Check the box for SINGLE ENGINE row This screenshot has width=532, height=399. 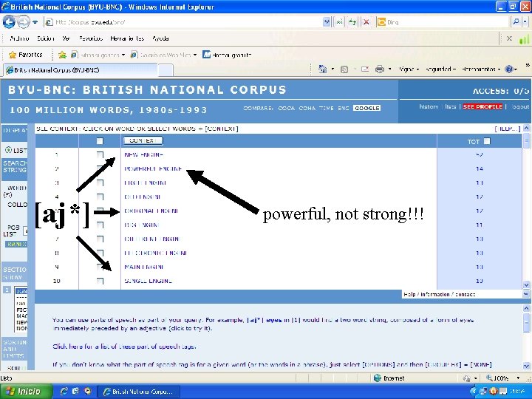coord(100,281)
